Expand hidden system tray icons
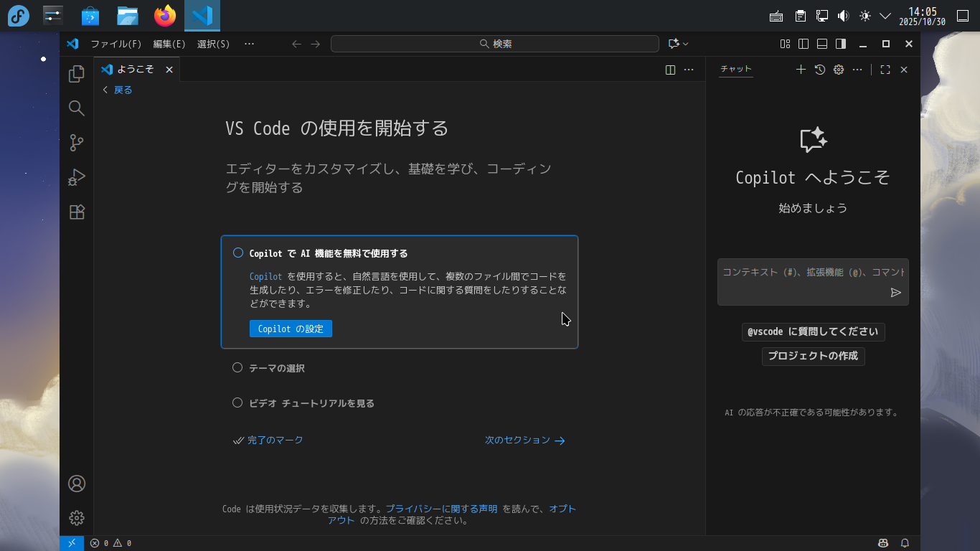 click(x=885, y=16)
